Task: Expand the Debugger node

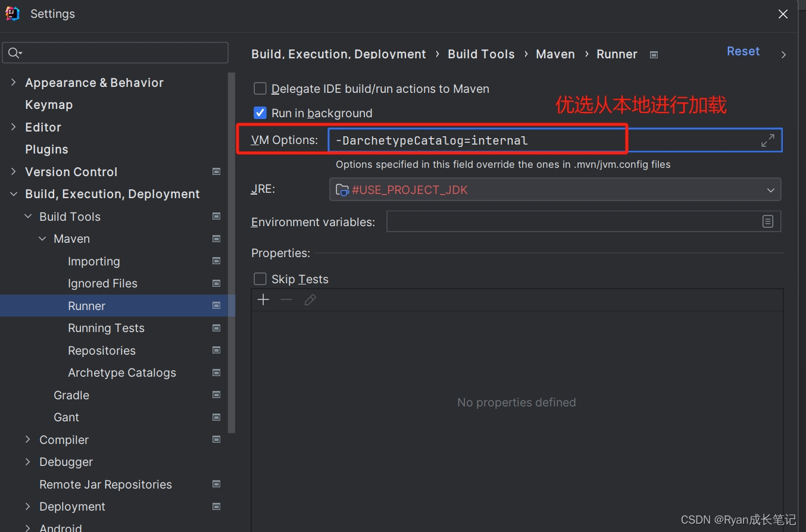Action: tap(28, 462)
